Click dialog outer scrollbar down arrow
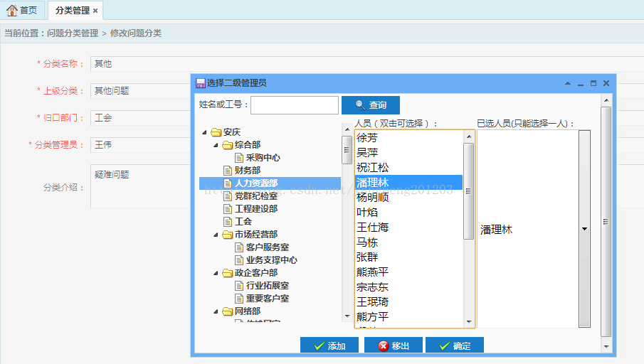This screenshot has width=644, height=364. click(x=606, y=347)
